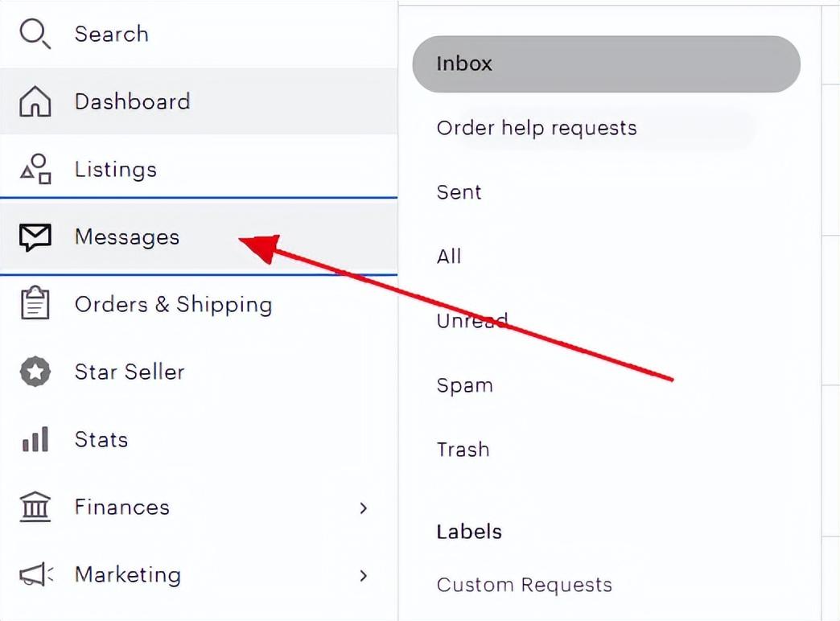Select the Custom Requests label
The image size is (840, 621).
coord(524,585)
